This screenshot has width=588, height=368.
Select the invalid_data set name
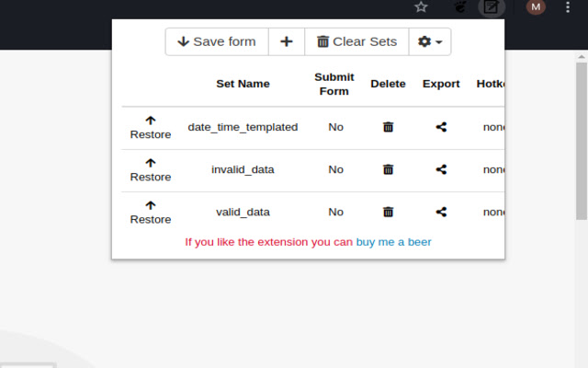click(x=243, y=169)
